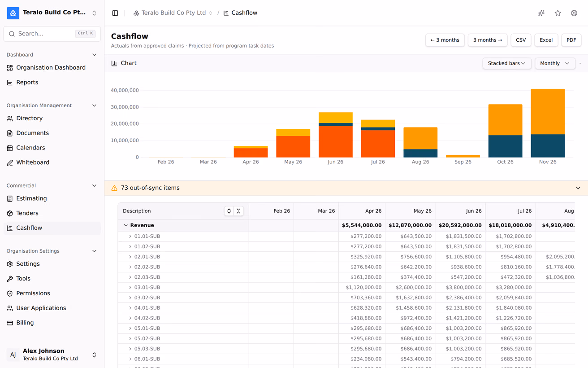588x368 pixels.
Task: Click the Tools wrench icon
Action: pyautogui.click(x=10, y=279)
